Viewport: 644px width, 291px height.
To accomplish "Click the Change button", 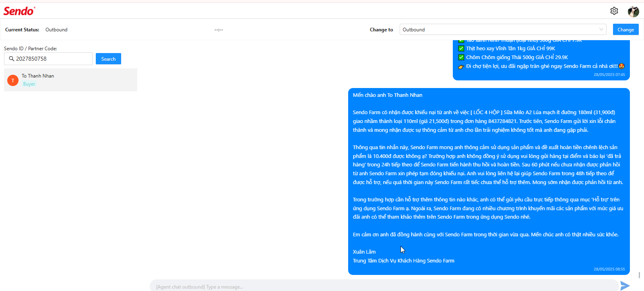I will (625, 29).
